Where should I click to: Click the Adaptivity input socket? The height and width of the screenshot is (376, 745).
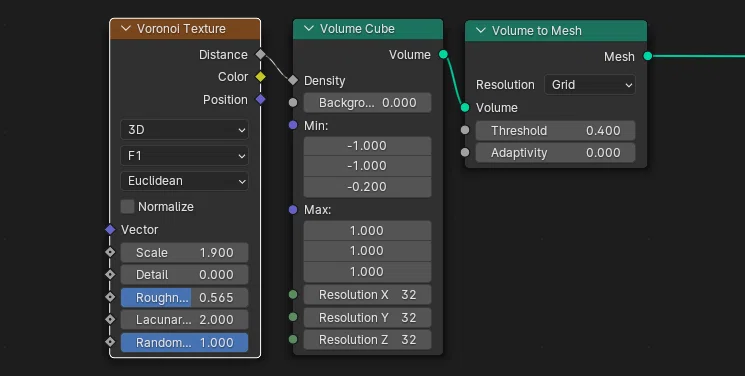[x=465, y=152]
